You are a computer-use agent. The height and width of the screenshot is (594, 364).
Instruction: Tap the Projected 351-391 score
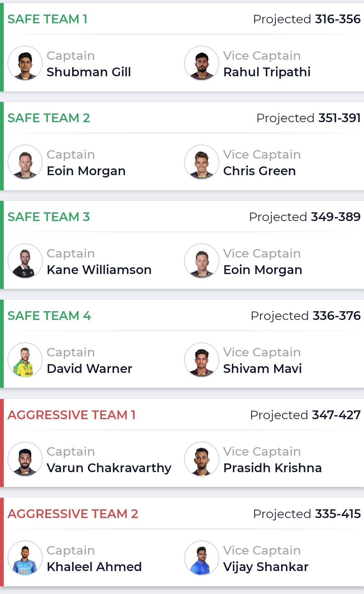pos(308,118)
